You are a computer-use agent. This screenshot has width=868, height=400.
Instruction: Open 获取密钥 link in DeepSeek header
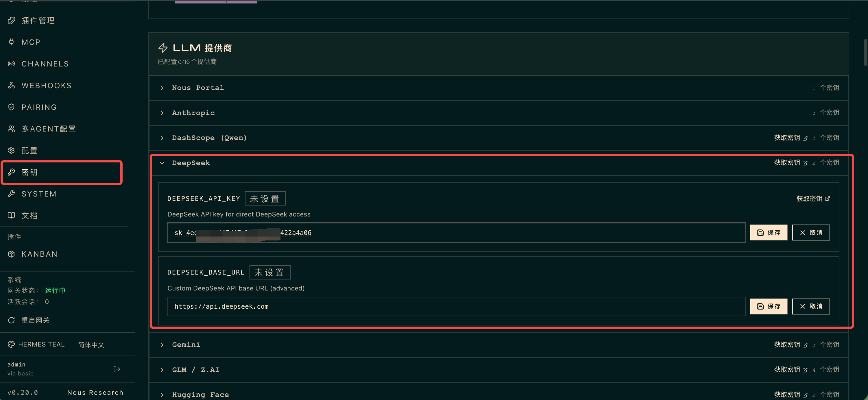click(x=791, y=163)
